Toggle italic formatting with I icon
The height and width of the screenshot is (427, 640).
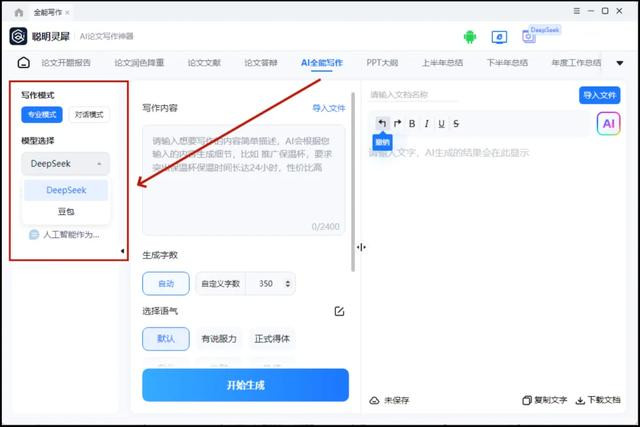coord(427,123)
